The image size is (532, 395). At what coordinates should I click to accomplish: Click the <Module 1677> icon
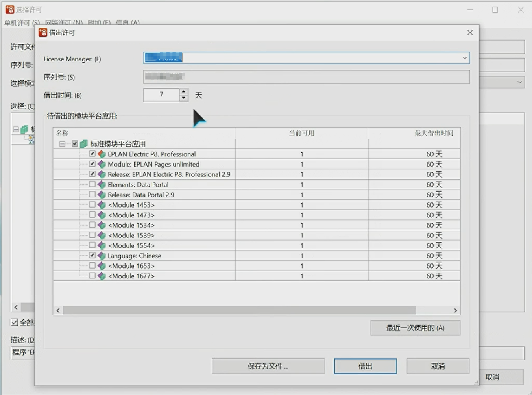pyautogui.click(x=102, y=276)
